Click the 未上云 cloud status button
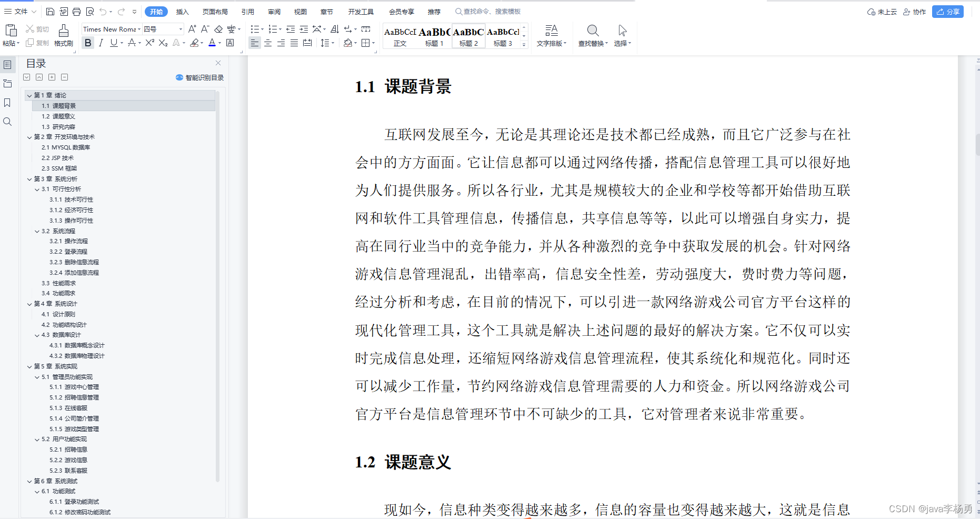The image size is (980, 519). point(882,12)
